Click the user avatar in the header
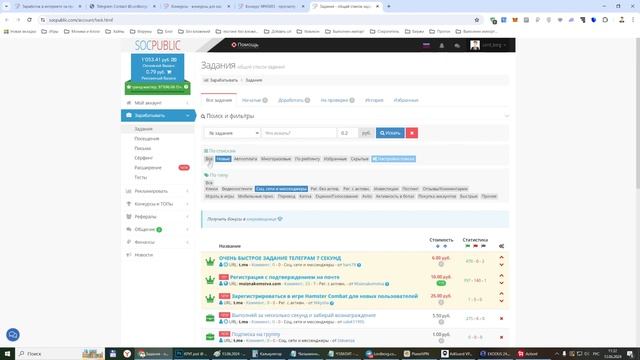Image resolution: width=640 pixels, height=360 pixels. coord(475,45)
